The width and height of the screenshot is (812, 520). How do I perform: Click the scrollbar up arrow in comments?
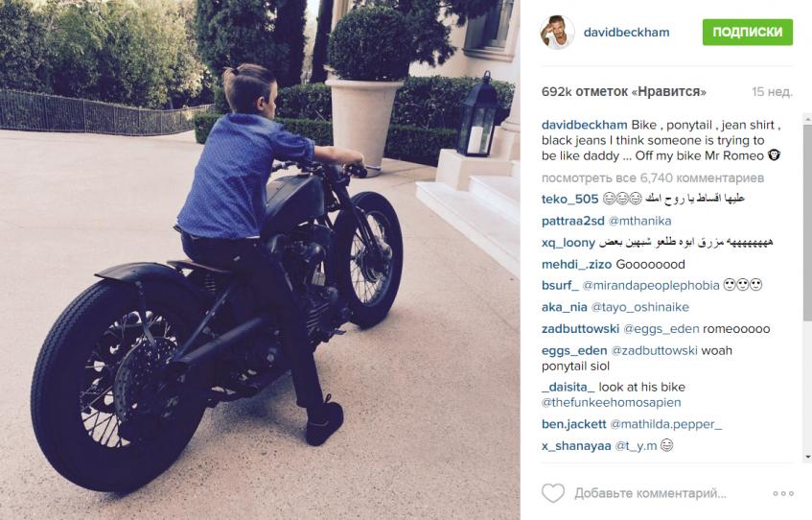pos(808,119)
